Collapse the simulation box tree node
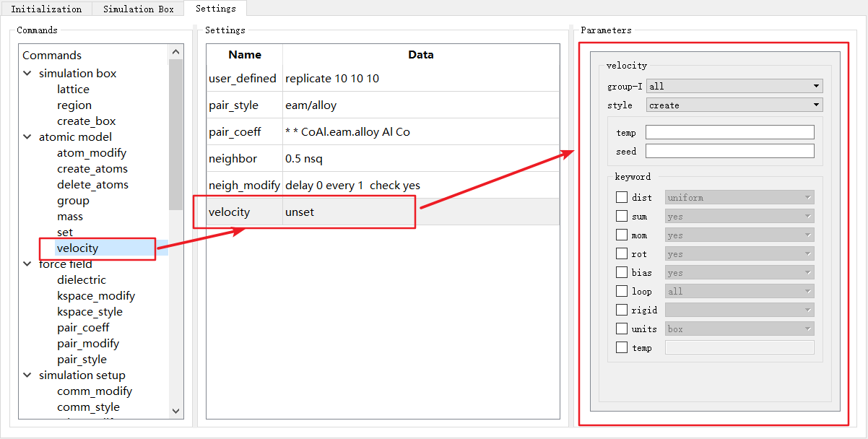 (x=27, y=74)
